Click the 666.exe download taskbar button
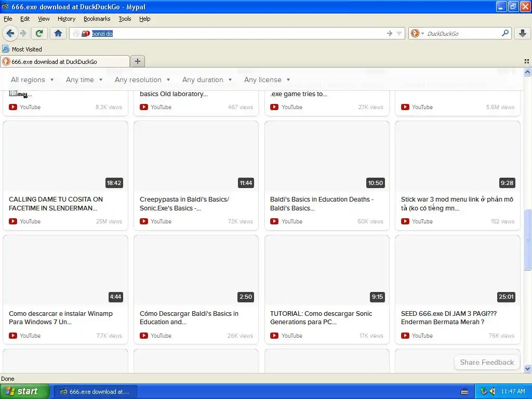This screenshot has height=399, width=532. [96, 392]
